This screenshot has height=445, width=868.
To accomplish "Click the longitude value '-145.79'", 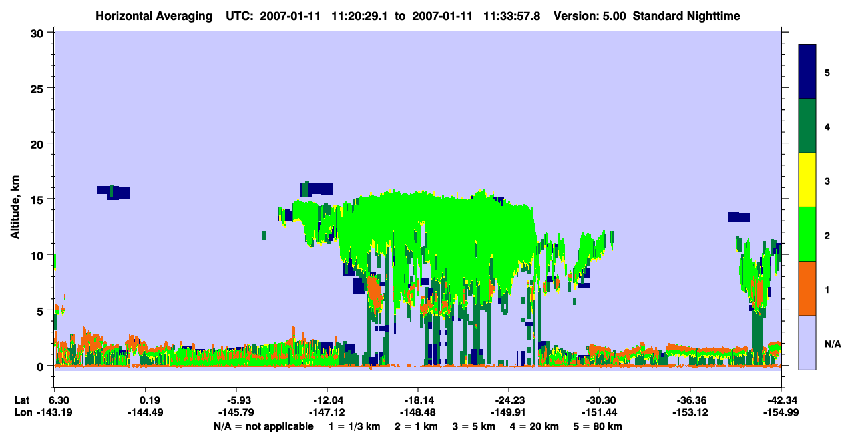I will (236, 412).
